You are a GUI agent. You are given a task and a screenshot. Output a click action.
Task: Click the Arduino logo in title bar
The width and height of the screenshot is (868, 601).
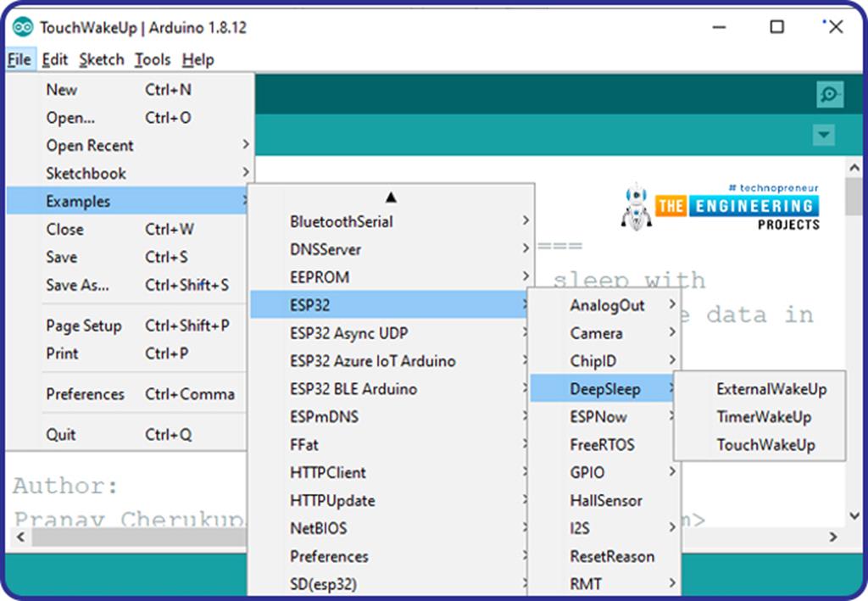click(x=22, y=27)
